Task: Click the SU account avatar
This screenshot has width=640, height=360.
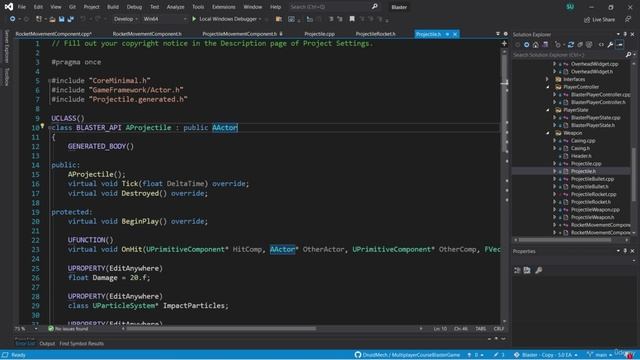Action: point(570,7)
